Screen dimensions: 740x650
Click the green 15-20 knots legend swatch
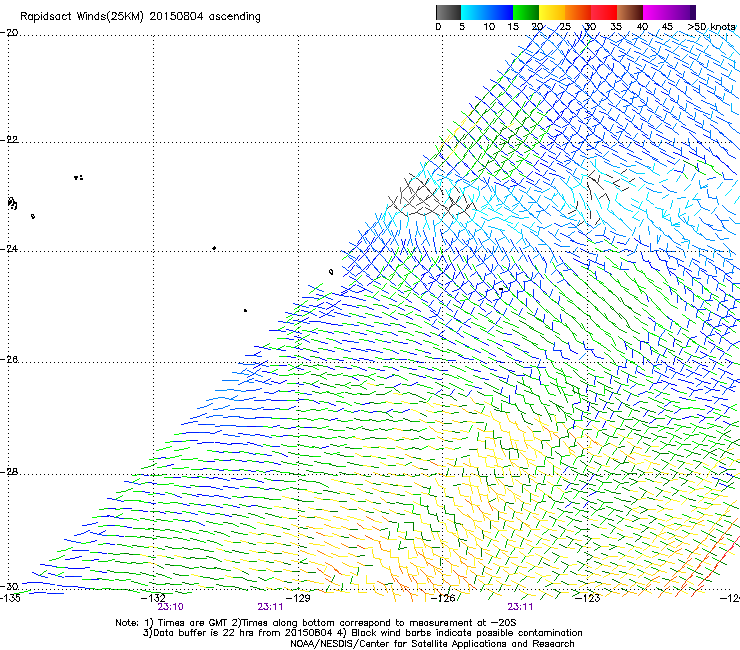click(x=526, y=12)
